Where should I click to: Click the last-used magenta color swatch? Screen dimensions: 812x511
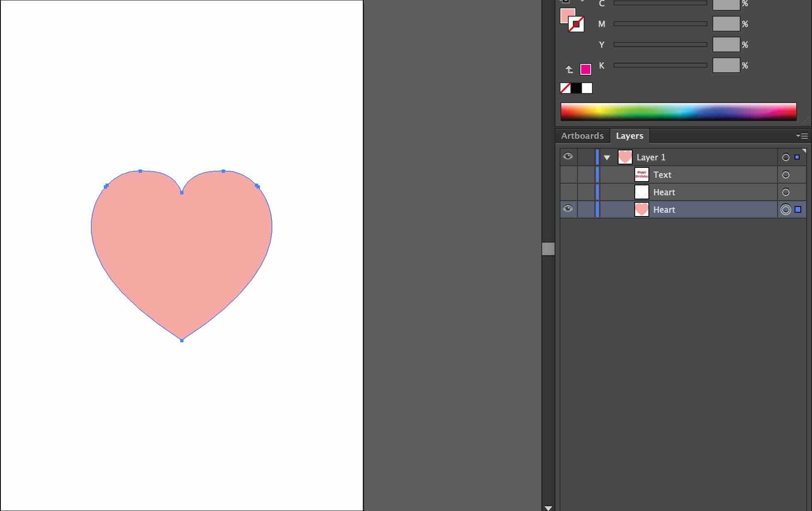[x=585, y=69]
